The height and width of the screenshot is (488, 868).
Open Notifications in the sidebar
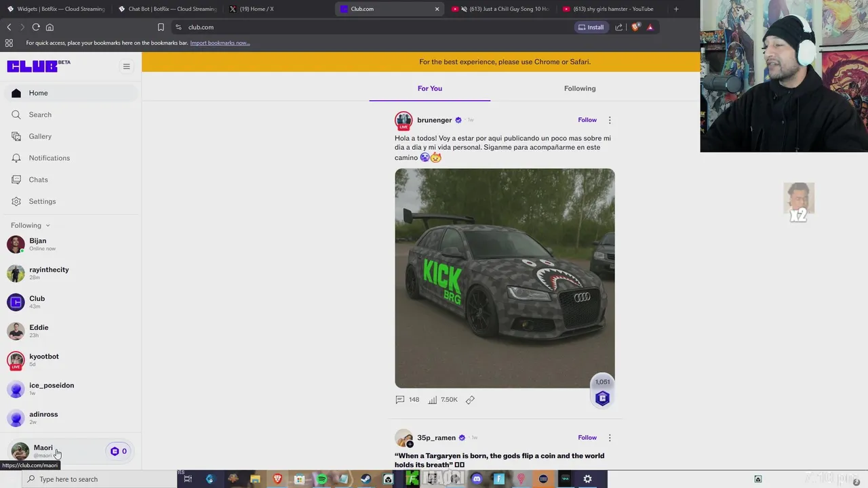coord(71,158)
